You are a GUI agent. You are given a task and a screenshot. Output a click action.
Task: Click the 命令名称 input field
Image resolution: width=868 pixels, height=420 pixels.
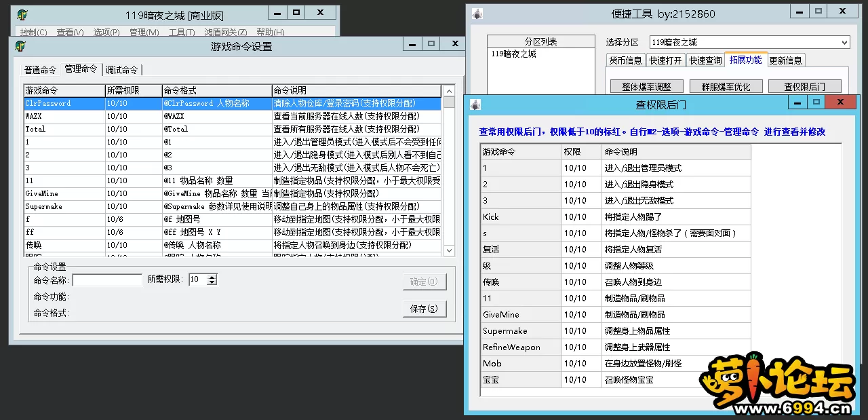[107, 280]
